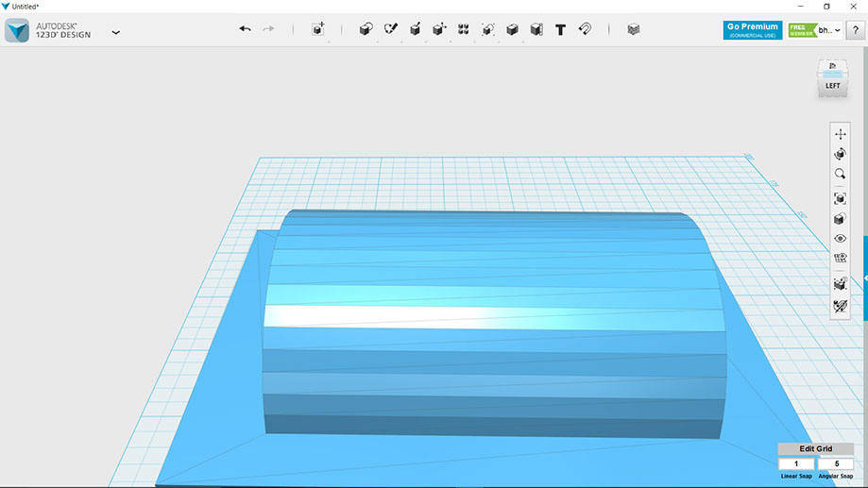The height and width of the screenshot is (488, 868).
Task: Select the Measure tool
Action: tap(536, 29)
